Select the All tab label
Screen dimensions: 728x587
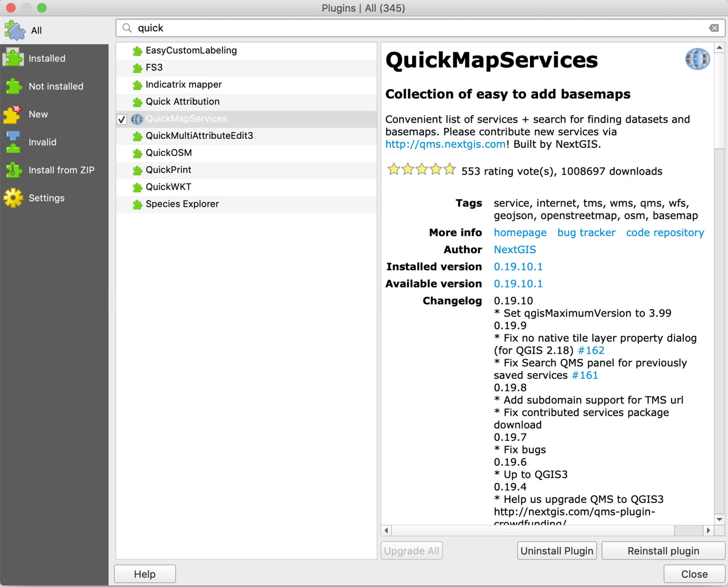click(x=37, y=30)
